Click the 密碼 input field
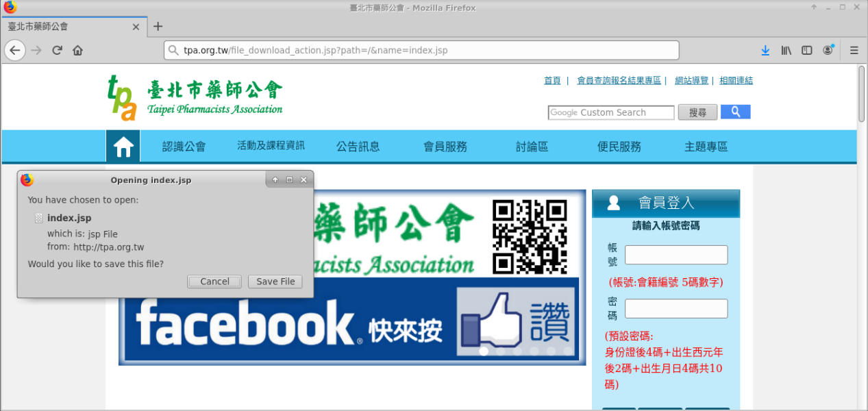The image size is (868, 411). click(676, 308)
